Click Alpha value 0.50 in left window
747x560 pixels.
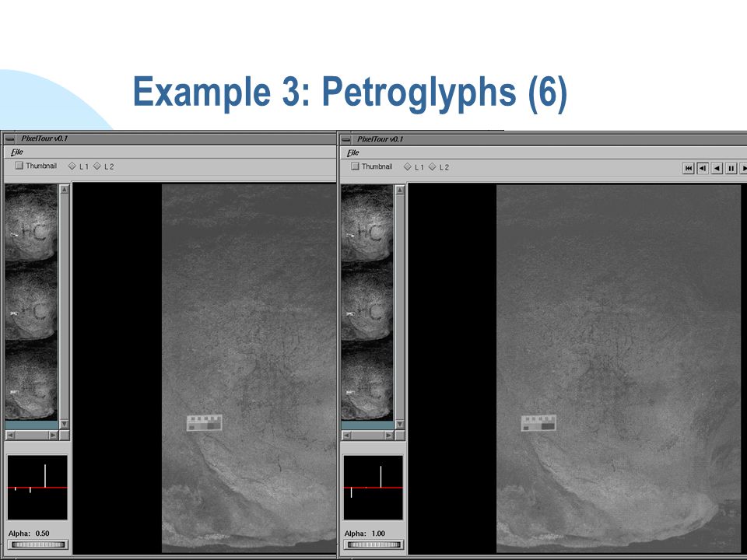[42, 534]
